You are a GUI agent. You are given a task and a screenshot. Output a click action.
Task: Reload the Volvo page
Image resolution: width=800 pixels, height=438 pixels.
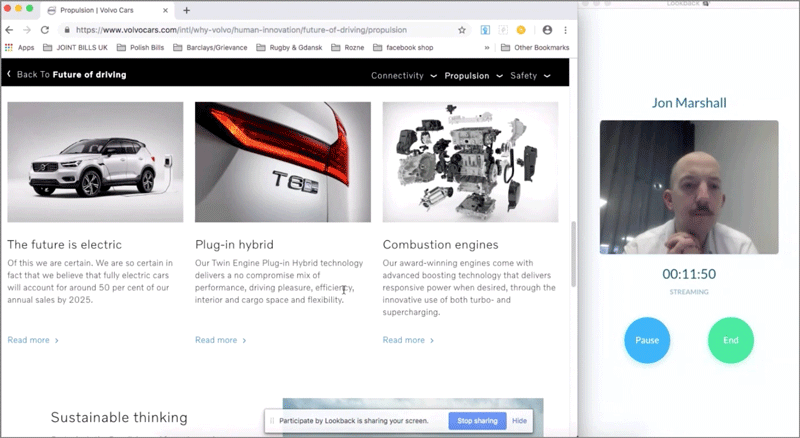tap(45, 30)
